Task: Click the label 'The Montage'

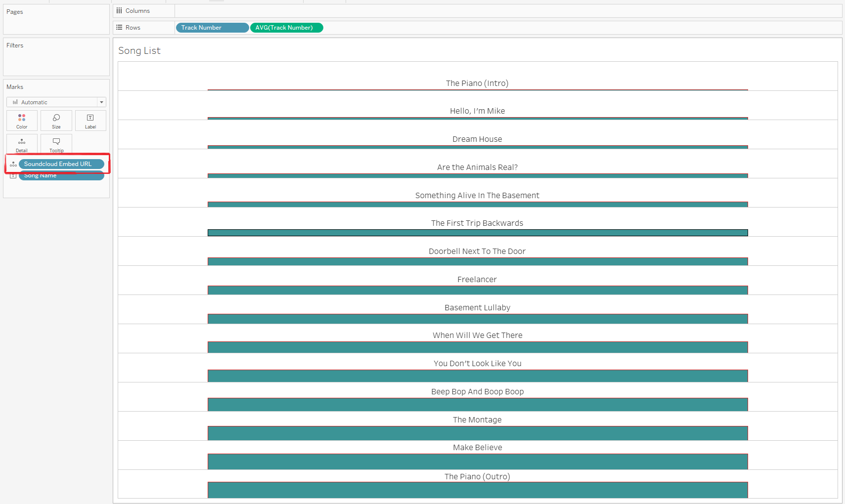Action: pyautogui.click(x=477, y=420)
